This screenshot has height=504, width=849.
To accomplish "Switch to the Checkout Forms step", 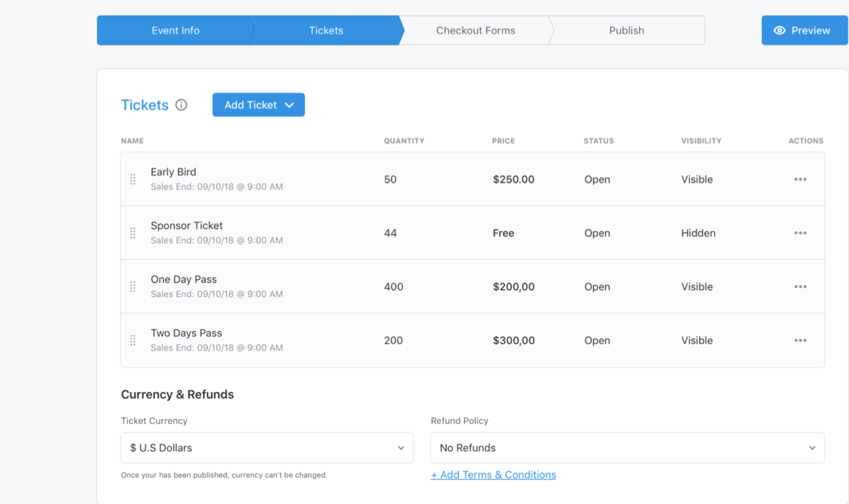I will 476,30.
